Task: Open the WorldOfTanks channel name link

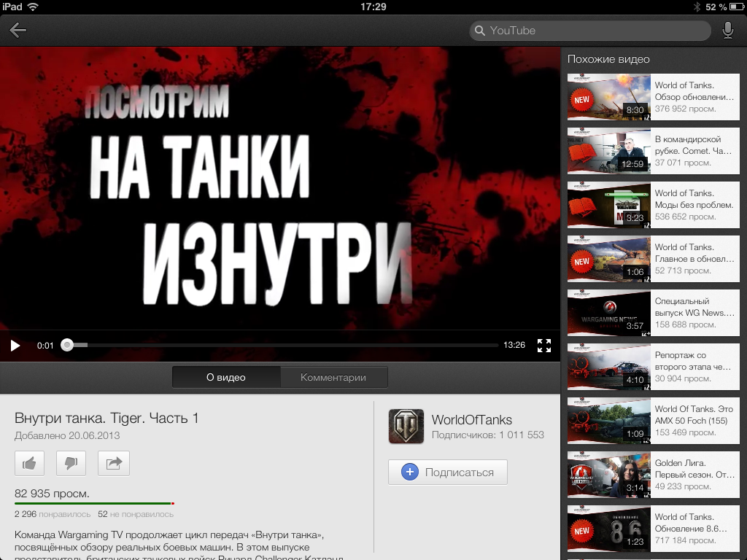Action: [x=472, y=419]
